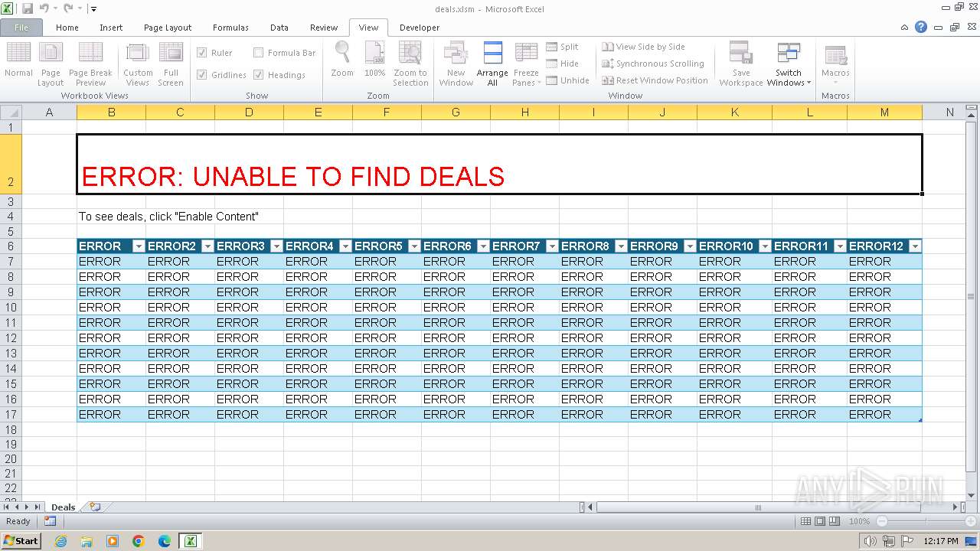Click Save Workspace
Screen dimensions: 980x551
(x=741, y=62)
